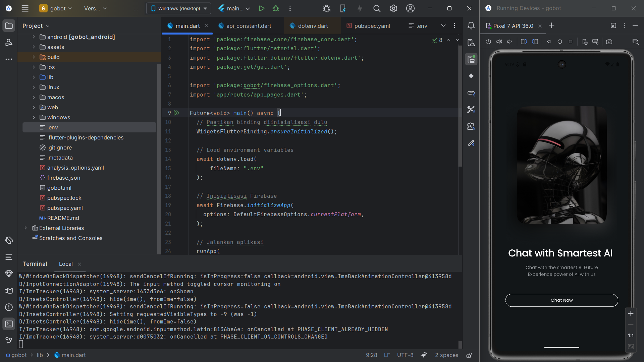Lower emulator volume

[509, 42]
